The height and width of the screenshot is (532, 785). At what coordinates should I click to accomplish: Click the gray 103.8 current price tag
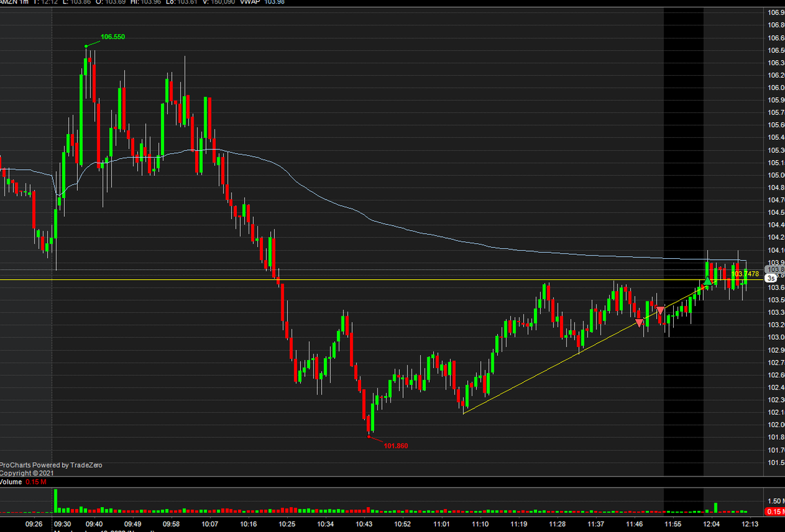pyautogui.click(x=775, y=269)
